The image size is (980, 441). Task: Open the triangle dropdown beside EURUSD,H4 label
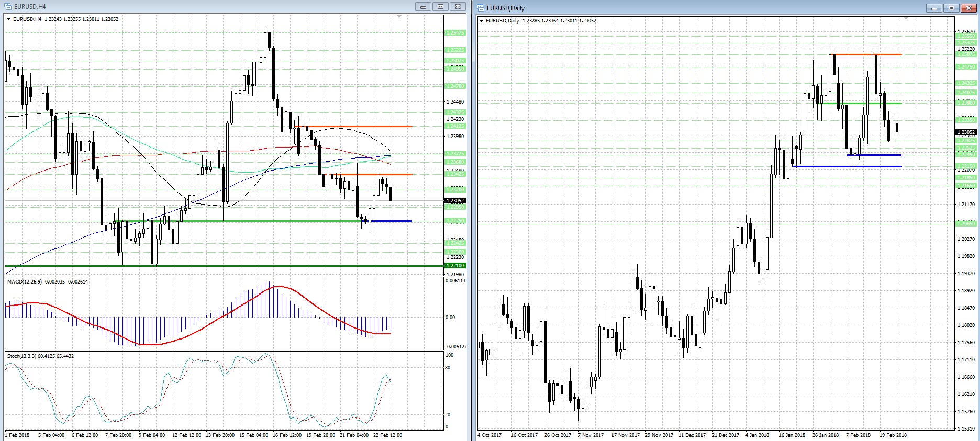9,19
